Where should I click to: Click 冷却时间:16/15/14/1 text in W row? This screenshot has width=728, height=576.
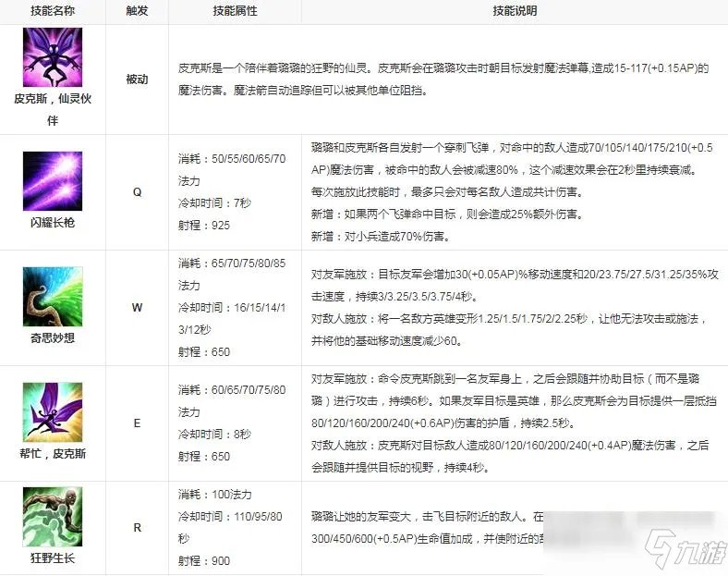click(x=232, y=308)
